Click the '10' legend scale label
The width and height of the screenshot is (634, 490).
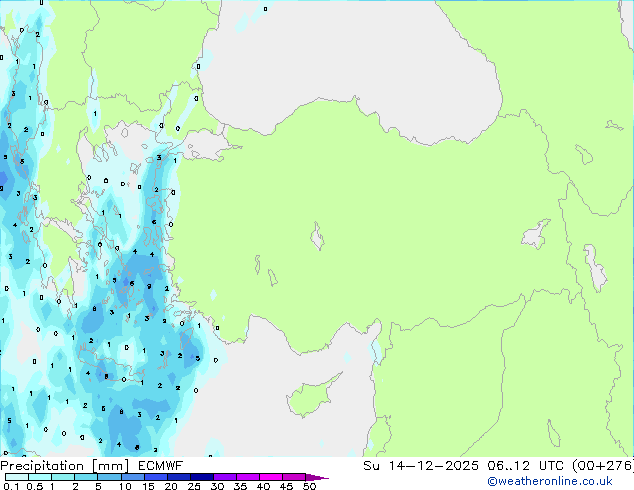(x=125, y=486)
